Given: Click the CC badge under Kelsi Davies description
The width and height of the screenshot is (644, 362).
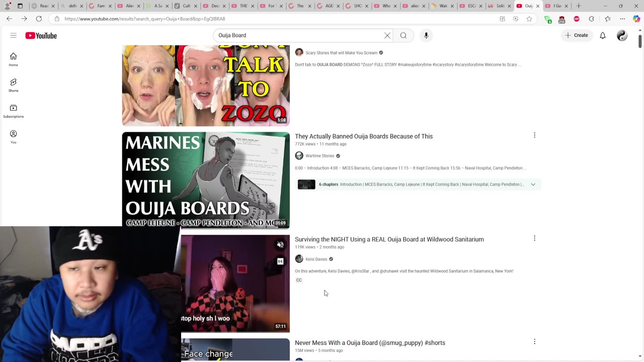Looking at the screenshot, I should click(299, 280).
